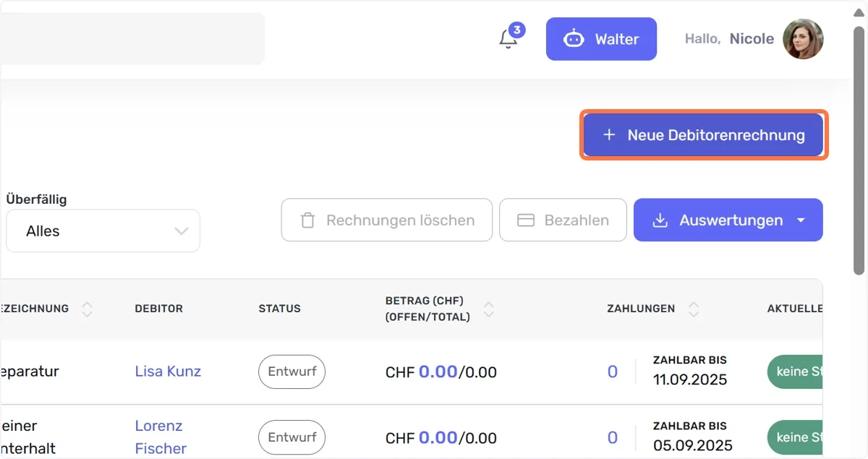Click Entwurf status of Lisa Kunz row
The height and width of the screenshot is (459, 868).
click(292, 372)
